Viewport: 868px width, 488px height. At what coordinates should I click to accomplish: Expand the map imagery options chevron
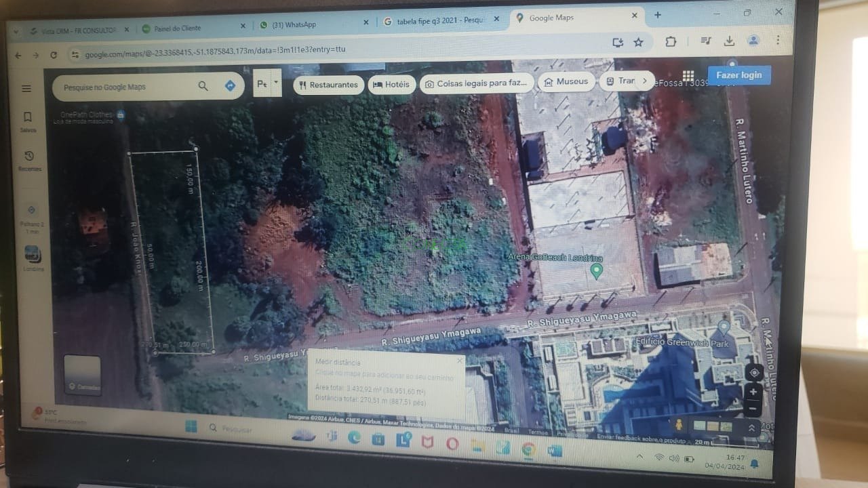tap(751, 428)
